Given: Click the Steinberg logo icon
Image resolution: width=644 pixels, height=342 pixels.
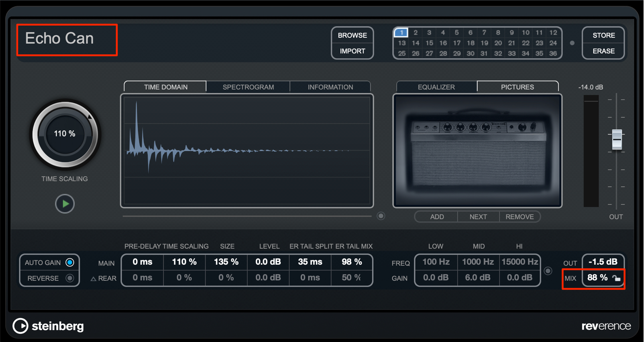Looking at the screenshot, I should [20, 326].
